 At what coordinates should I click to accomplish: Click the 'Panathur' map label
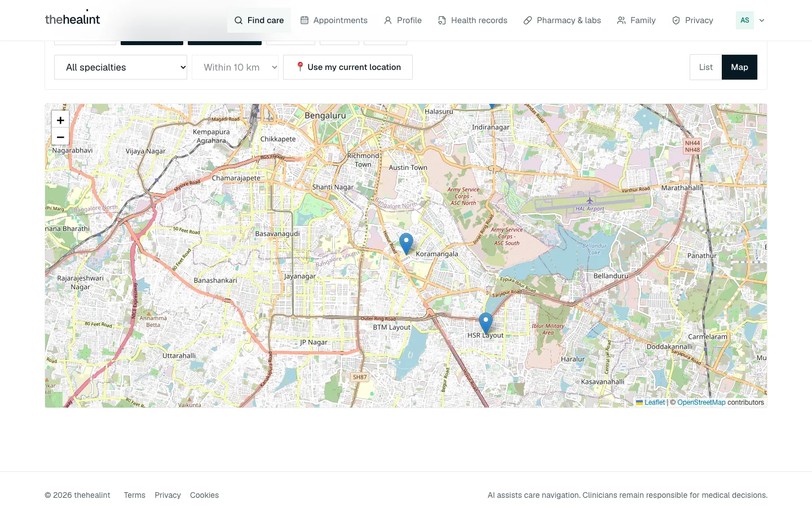702,255
